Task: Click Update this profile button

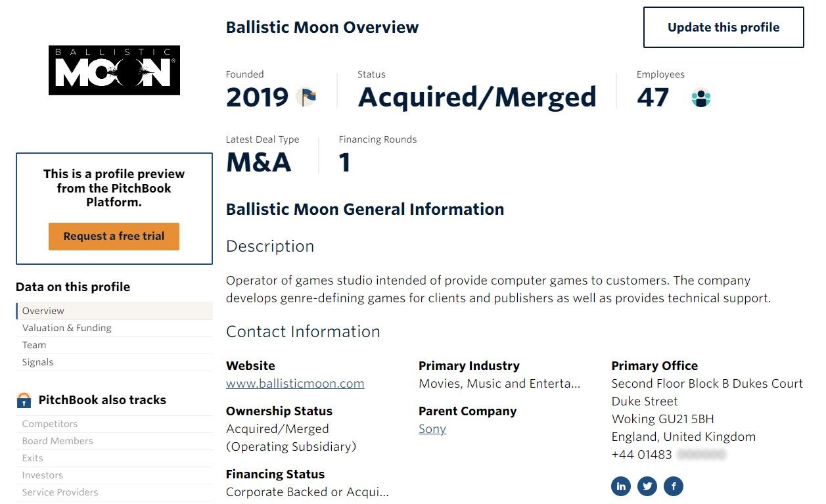Action: click(x=723, y=28)
